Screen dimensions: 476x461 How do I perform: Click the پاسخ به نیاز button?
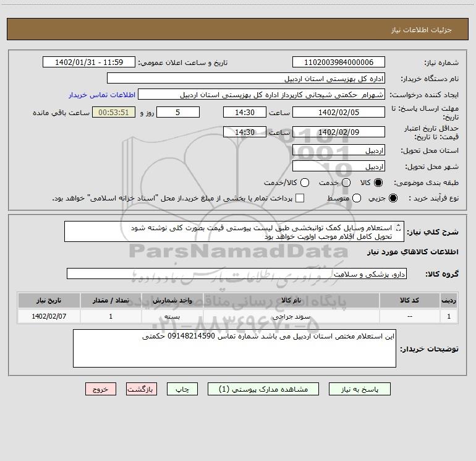pos(360,389)
